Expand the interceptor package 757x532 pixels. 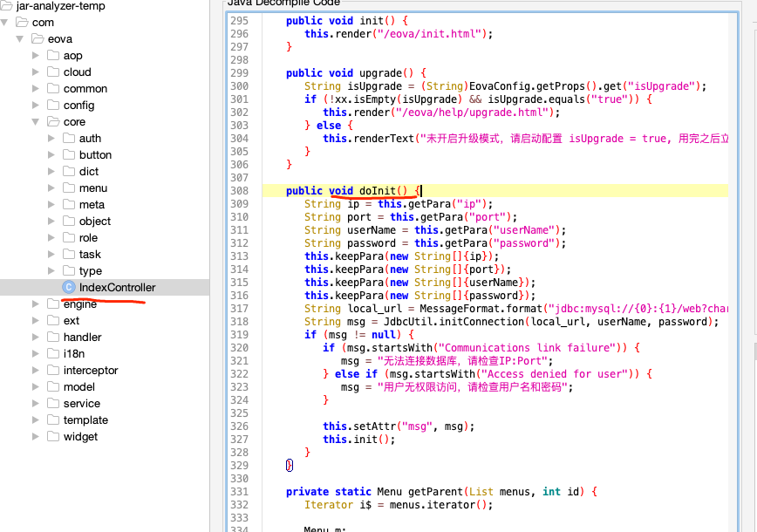35,371
